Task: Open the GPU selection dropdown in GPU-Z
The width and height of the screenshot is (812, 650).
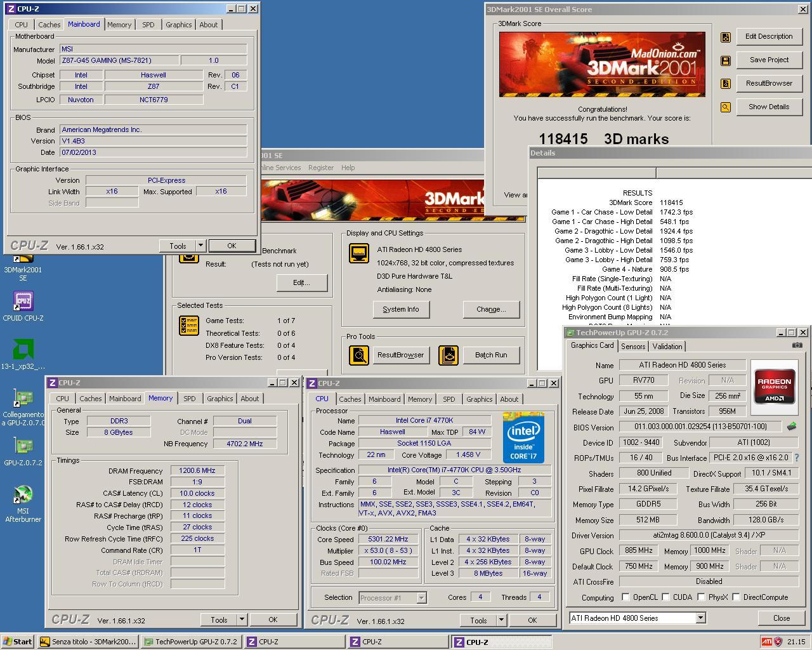Action: (x=700, y=618)
